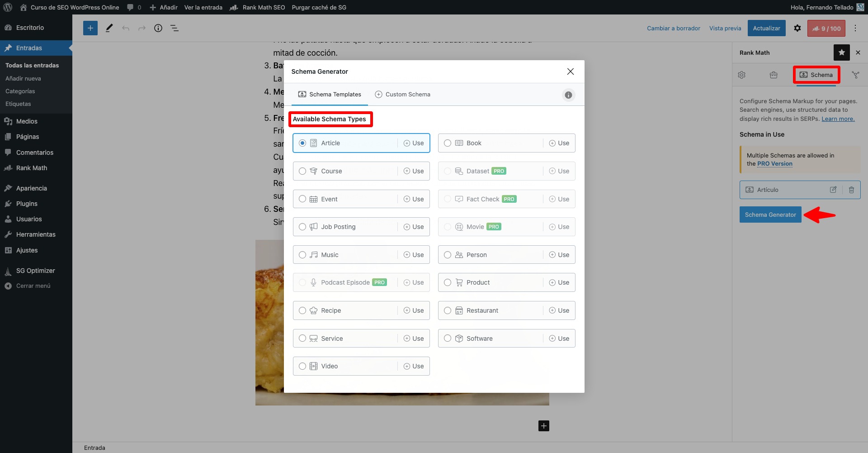The image size is (868, 453).
Task: Open the block inserter with the plus icon
Action: (x=90, y=28)
